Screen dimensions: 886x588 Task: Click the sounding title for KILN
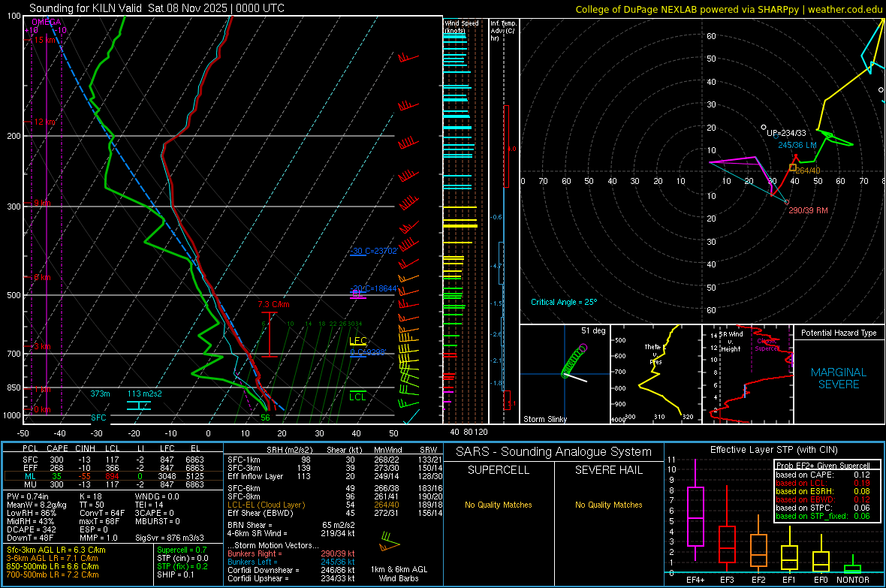click(157, 8)
